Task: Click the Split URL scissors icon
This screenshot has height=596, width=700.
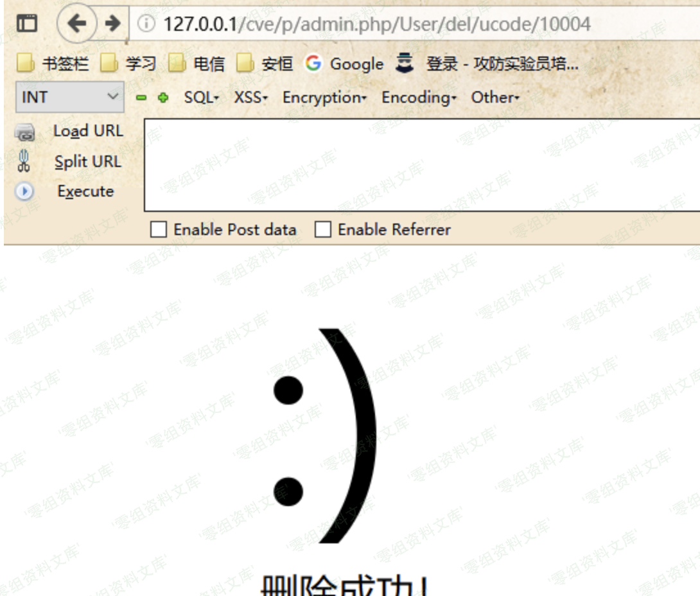Action: (24, 161)
